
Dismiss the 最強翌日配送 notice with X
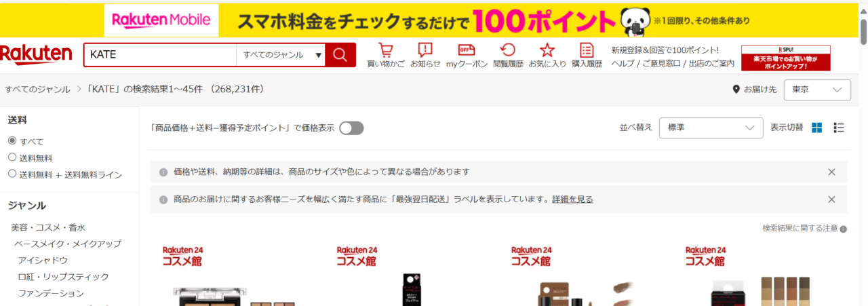click(x=831, y=199)
